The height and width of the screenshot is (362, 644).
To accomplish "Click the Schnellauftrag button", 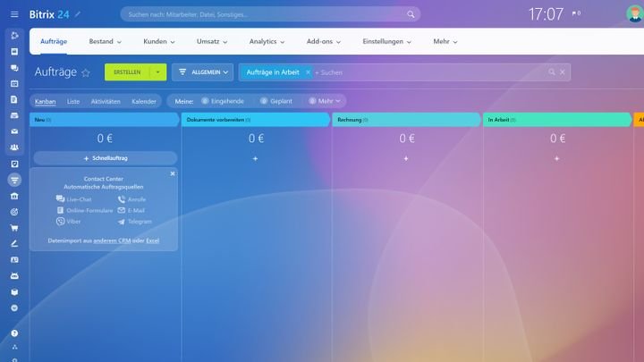I will [x=106, y=158].
